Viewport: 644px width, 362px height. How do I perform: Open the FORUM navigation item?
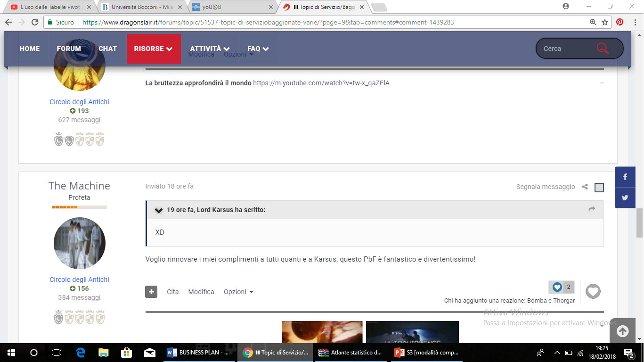(69, 49)
